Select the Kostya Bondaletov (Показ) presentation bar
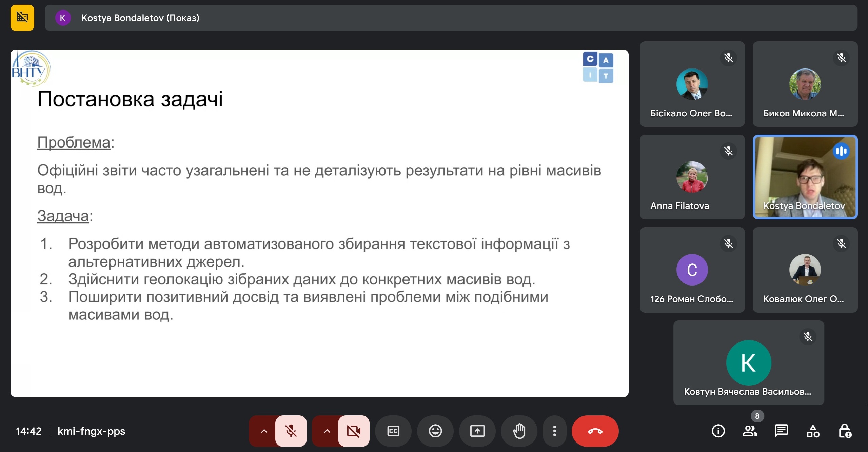The image size is (868, 452). 451,18
